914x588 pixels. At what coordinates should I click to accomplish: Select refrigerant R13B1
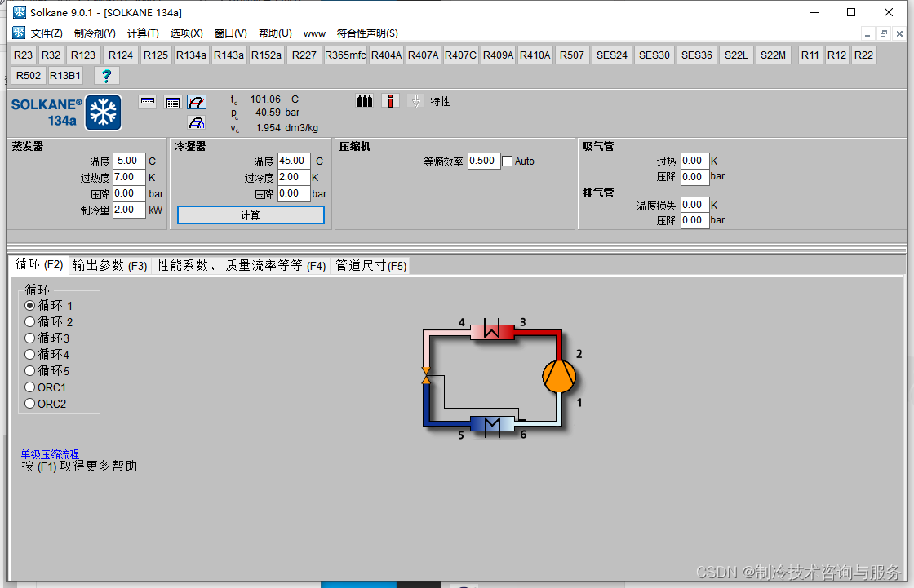pyautogui.click(x=65, y=75)
